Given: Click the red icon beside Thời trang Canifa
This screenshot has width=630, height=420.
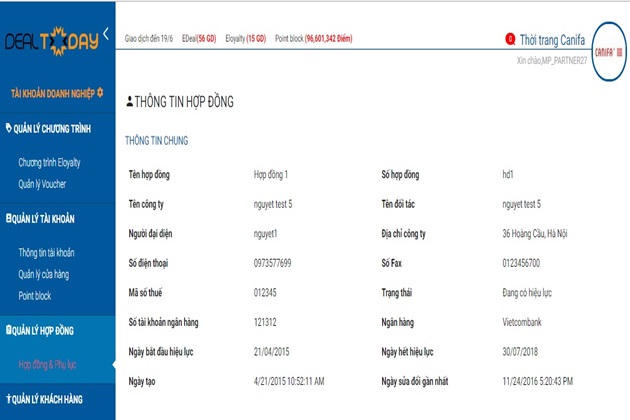Looking at the screenshot, I should coord(510,39).
